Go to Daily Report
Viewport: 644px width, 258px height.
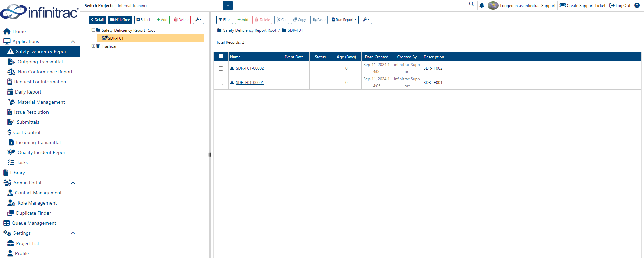[x=28, y=92]
